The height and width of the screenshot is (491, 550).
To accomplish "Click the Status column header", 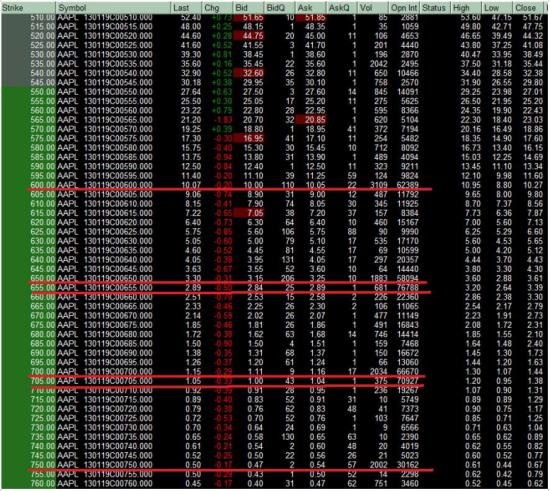I will pyautogui.click(x=435, y=8).
